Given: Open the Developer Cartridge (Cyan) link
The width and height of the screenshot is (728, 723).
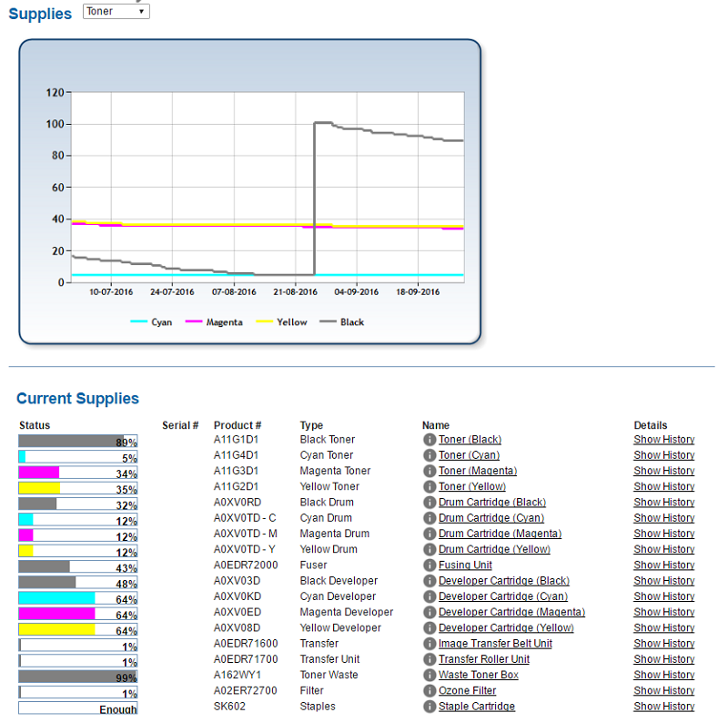Looking at the screenshot, I should click(x=503, y=596).
